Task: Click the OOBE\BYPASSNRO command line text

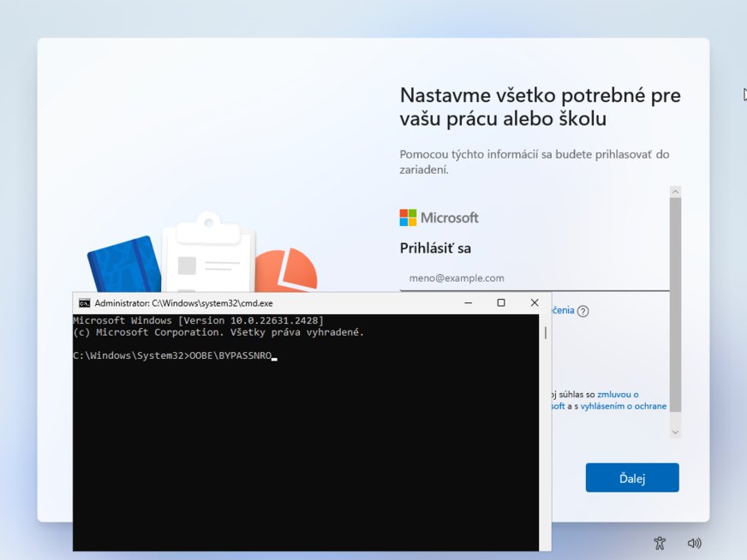Action: pos(230,355)
